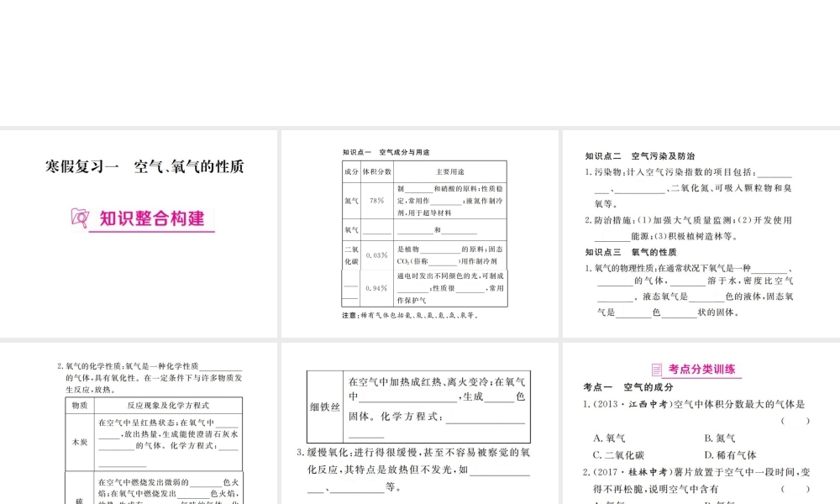The height and width of the screenshot is (504, 840).
Task: Click the 78% cell in the table
Action: pyautogui.click(x=376, y=201)
